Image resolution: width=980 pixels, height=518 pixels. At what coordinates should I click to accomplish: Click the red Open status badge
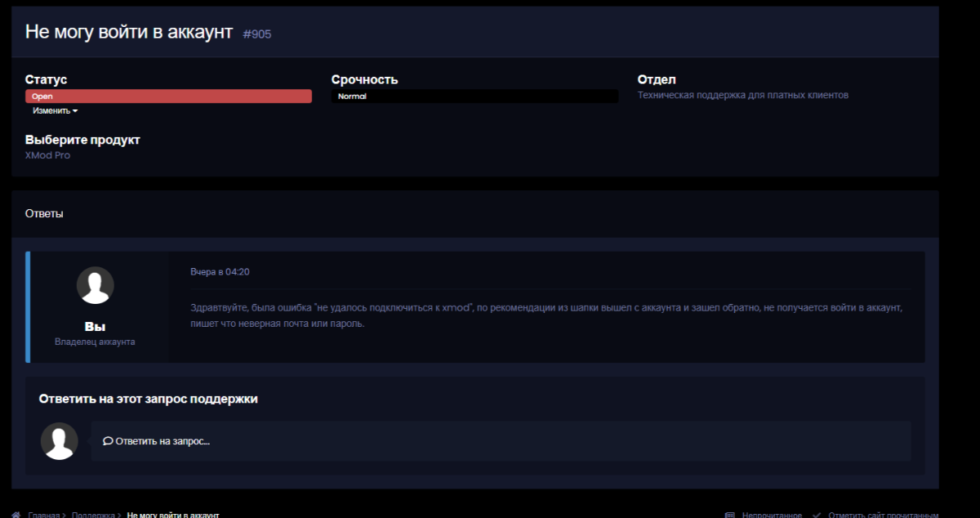point(168,96)
